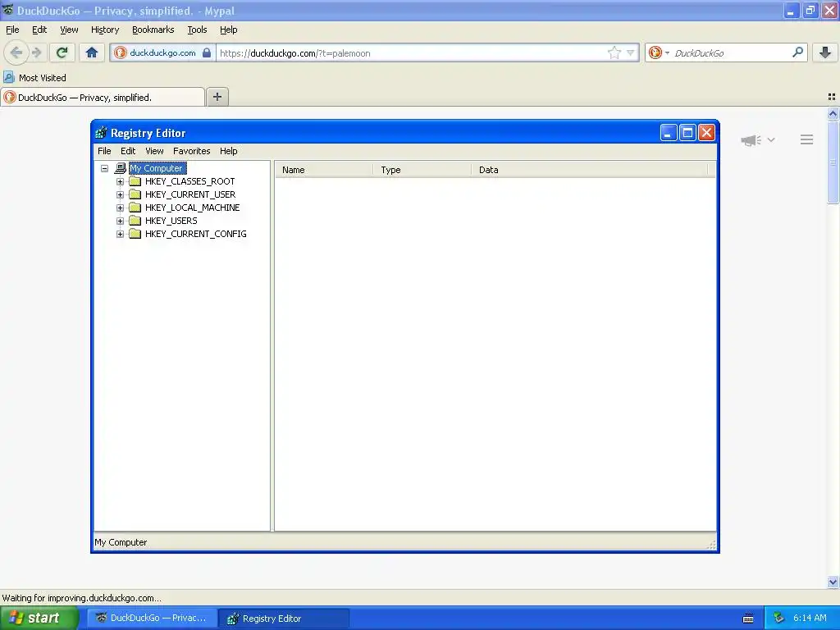Open Registry Editor Favorites menu

point(192,151)
